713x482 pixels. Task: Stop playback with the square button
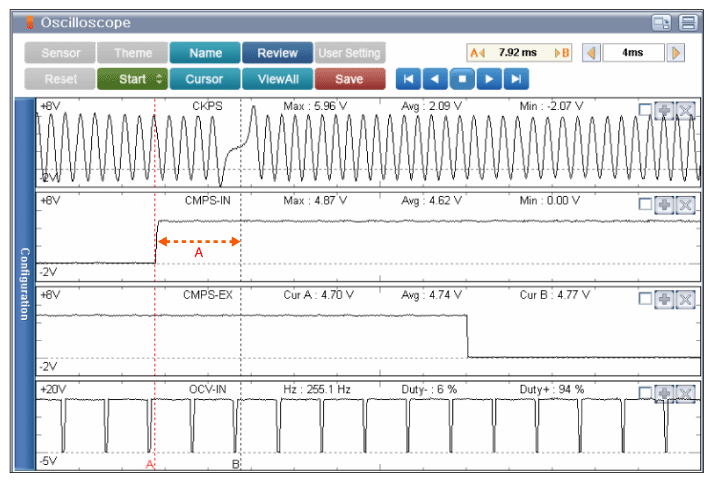pyautogui.click(x=462, y=79)
